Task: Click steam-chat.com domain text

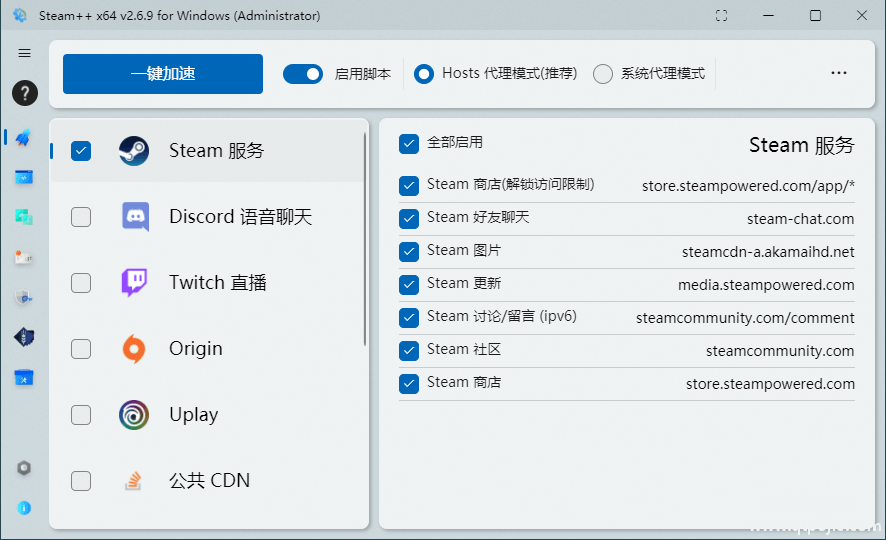Action: tap(801, 219)
